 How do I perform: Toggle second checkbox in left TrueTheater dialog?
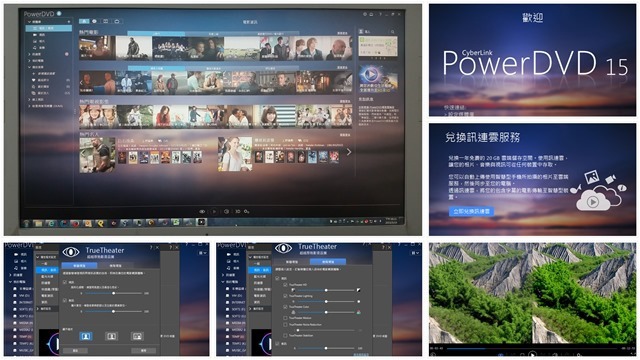(65, 300)
